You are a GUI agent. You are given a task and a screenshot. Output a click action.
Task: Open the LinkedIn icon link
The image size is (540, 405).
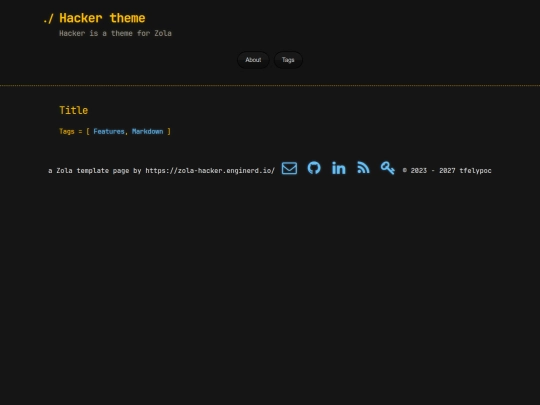tap(339, 168)
